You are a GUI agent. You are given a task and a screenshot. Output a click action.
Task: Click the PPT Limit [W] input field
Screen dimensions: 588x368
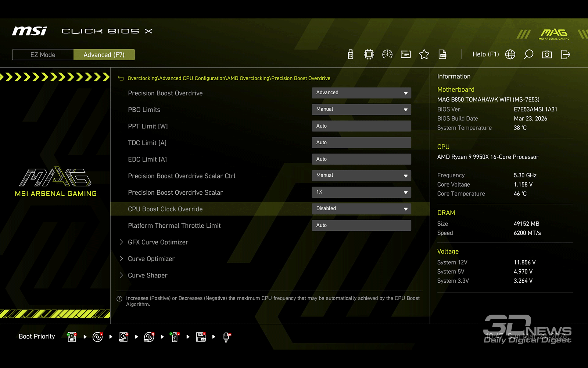pyautogui.click(x=361, y=126)
